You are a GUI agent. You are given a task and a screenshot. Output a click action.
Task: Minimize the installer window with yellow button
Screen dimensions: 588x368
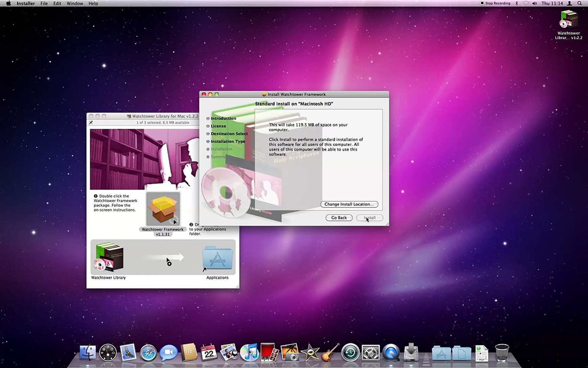click(x=210, y=94)
